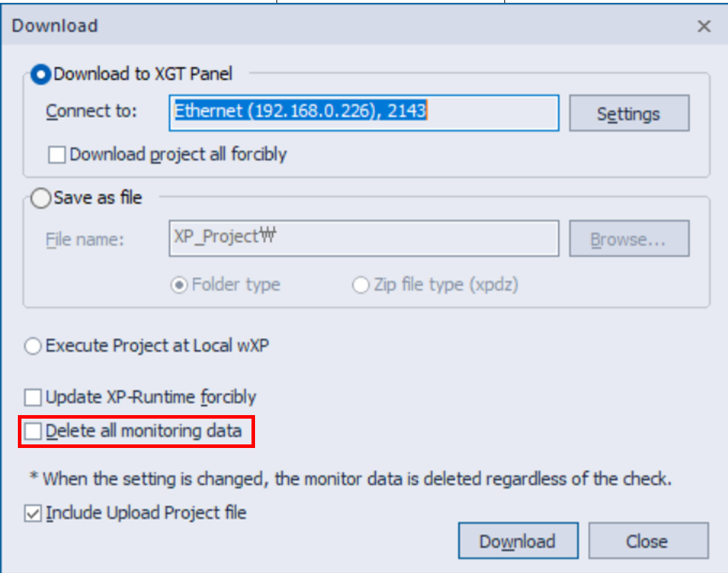Screen dimensions: 728x573
Task: Select the Download to XGT Panel radio button
Action: (41, 74)
